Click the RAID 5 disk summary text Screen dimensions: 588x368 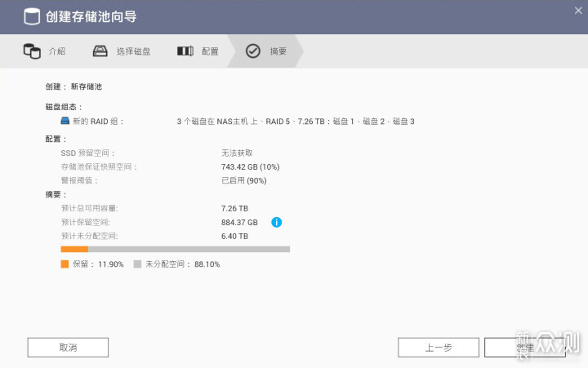296,122
